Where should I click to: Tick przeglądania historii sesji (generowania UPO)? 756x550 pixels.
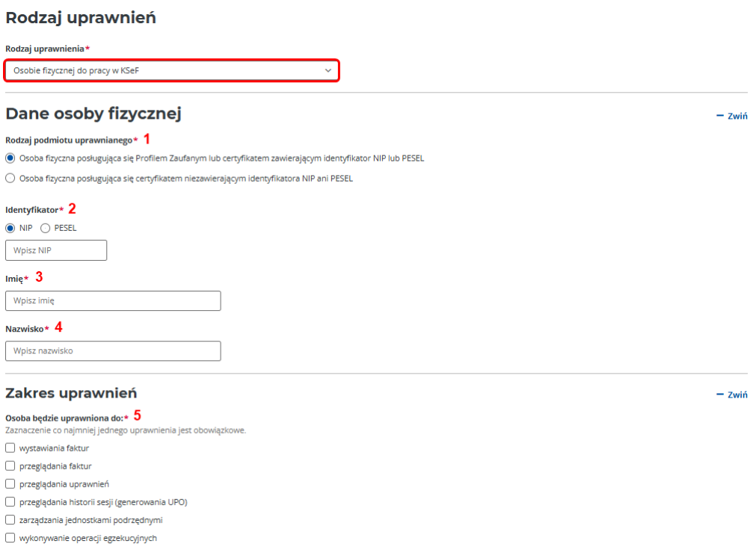pyautogui.click(x=10, y=501)
